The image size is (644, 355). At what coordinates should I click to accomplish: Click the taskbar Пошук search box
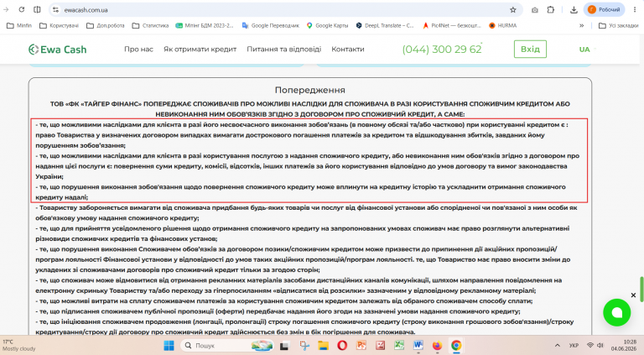tap(227, 346)
